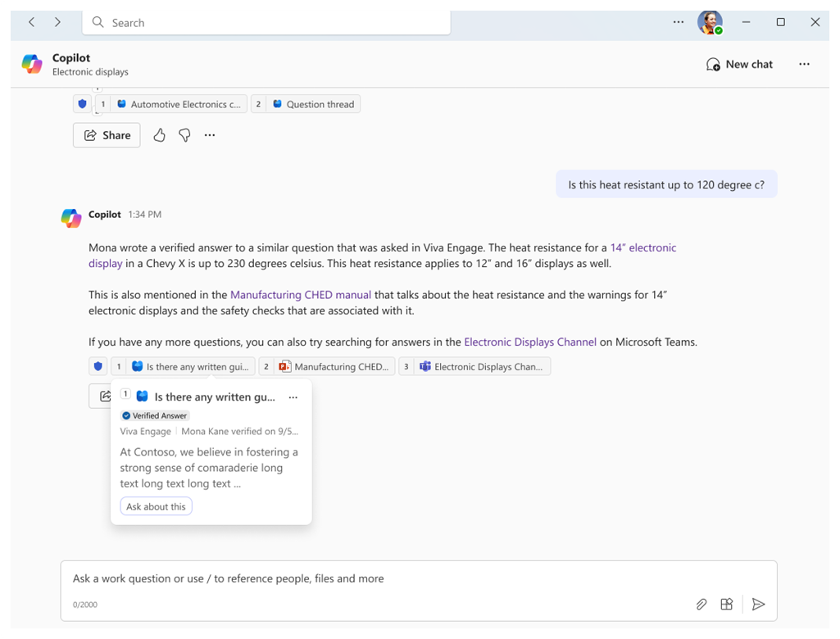
Task: Open the title bar ellipsis menu
Action: point(679,22)
